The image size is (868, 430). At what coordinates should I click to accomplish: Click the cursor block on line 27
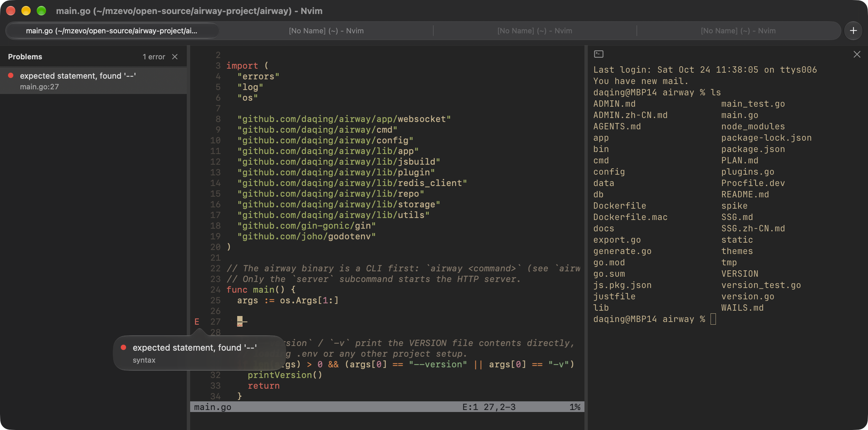click(240, 322)
